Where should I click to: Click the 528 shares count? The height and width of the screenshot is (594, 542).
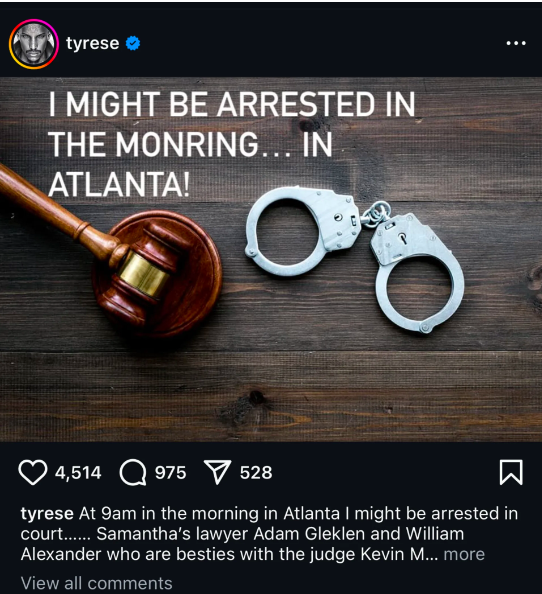(x=256, y=473)
